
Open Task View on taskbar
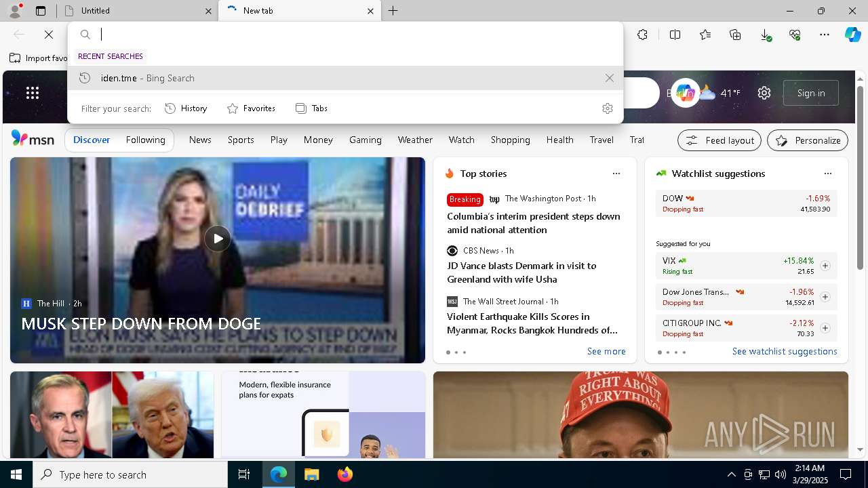pyautogui.click(x=244, y=474)
